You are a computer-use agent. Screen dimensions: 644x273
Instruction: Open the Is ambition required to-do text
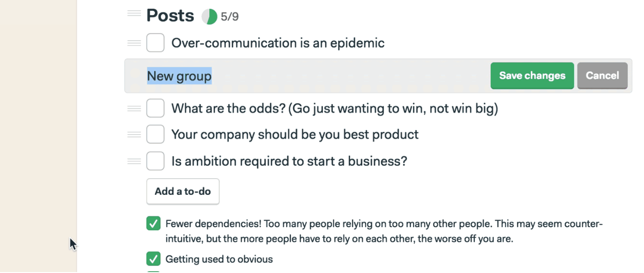point(289,161)
